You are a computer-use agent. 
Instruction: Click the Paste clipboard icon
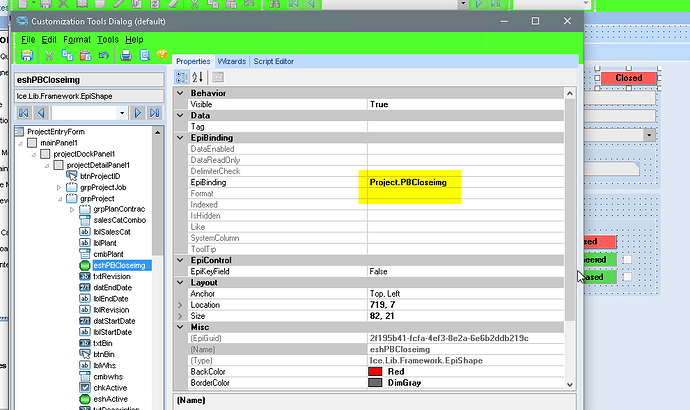point(85,55)
